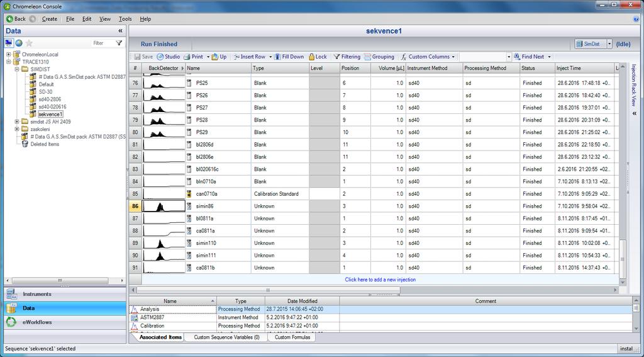Click the Save toolbar button
644x357 pixels.
point(144,57)
